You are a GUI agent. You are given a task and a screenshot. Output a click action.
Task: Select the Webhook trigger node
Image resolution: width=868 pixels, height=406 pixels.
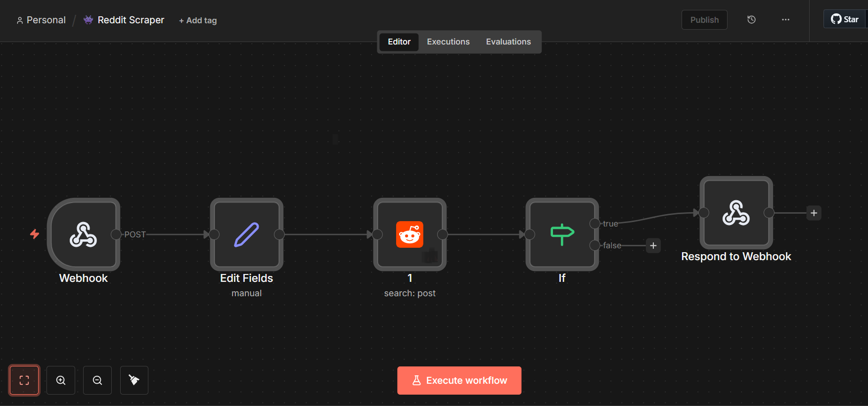[x=84, y=234]
